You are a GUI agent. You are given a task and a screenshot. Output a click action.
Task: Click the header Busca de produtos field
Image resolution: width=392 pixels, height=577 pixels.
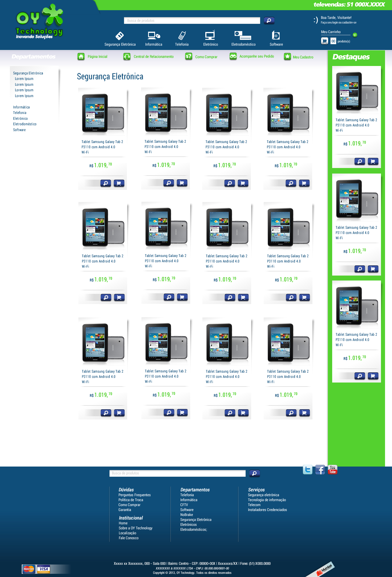click(x=192, y=21)
